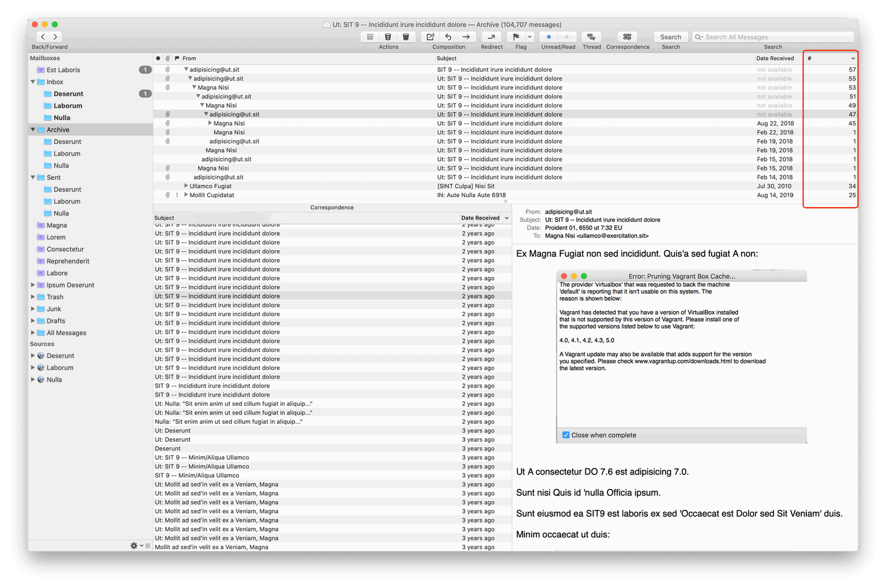The image size is (886, 588).
Task: Open the Flag dropdown menu
Action: [530, 37]
